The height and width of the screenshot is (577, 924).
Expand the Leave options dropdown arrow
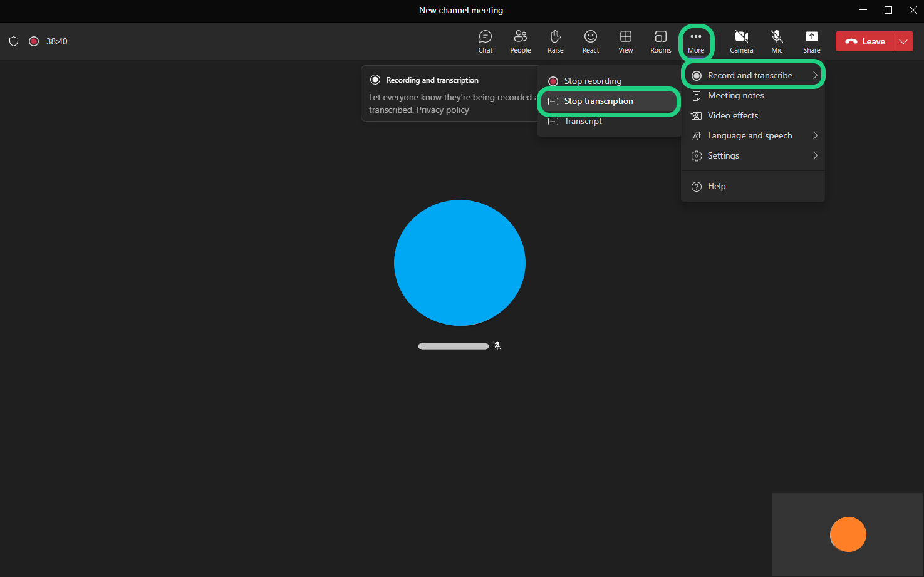click(x=903, y=41)
